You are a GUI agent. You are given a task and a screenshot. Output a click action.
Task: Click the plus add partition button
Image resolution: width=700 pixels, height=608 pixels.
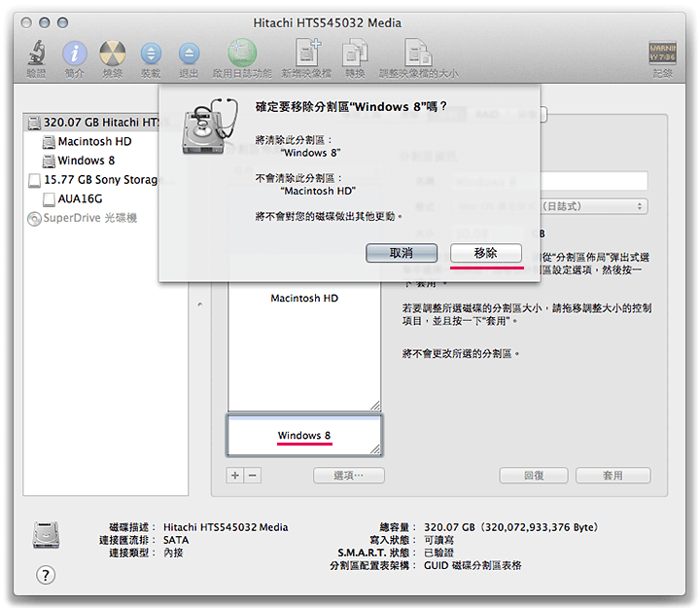(x=235, y=476)
